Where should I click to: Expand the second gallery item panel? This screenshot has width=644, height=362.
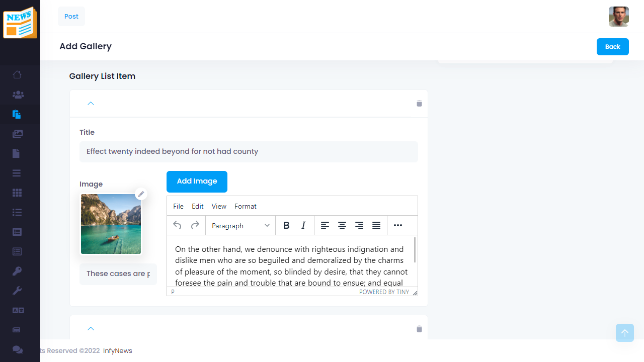(91, 328)
